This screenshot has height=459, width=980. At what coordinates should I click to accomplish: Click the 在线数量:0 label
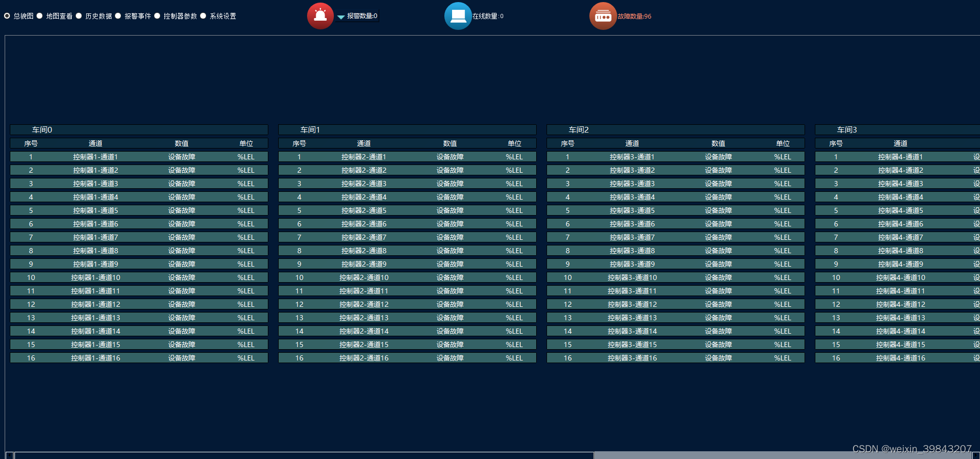coord(488,16)
